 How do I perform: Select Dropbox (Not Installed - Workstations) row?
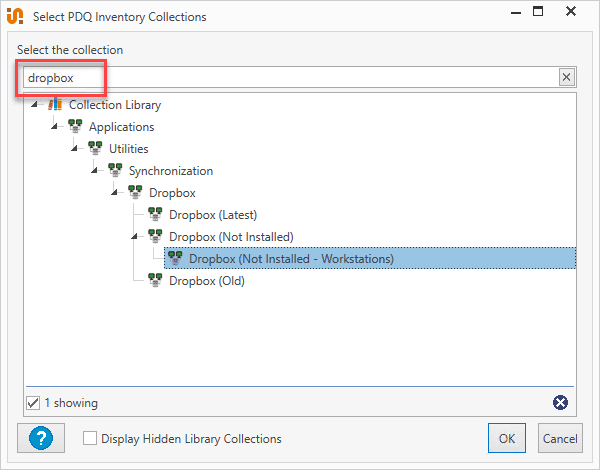(370, 258)
